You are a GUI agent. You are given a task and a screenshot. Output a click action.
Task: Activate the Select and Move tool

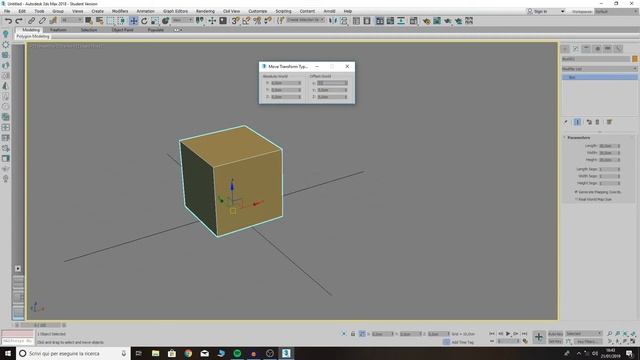point(133,21)
